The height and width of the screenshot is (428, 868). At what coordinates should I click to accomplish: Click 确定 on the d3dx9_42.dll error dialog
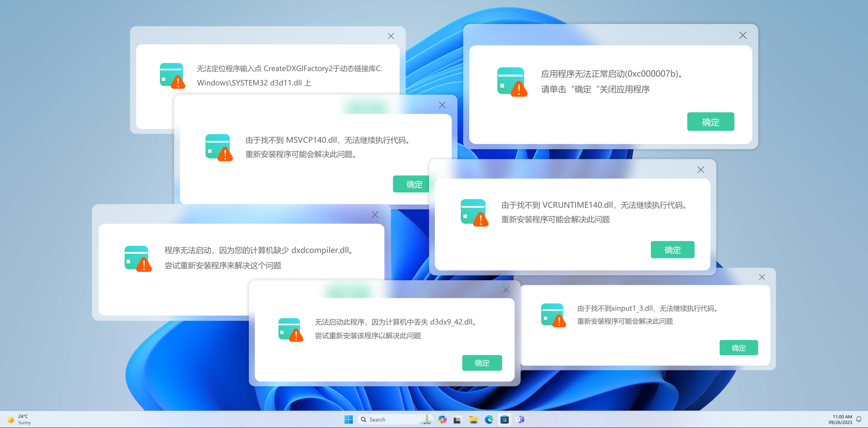click(x=482, y=363)
